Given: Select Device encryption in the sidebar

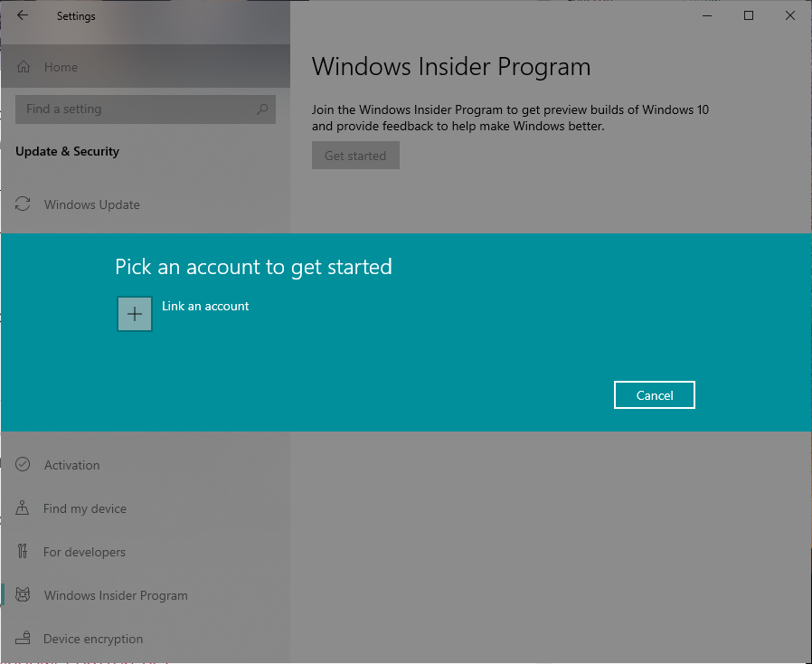Looking at the screenshot, I should click(93, 639).
